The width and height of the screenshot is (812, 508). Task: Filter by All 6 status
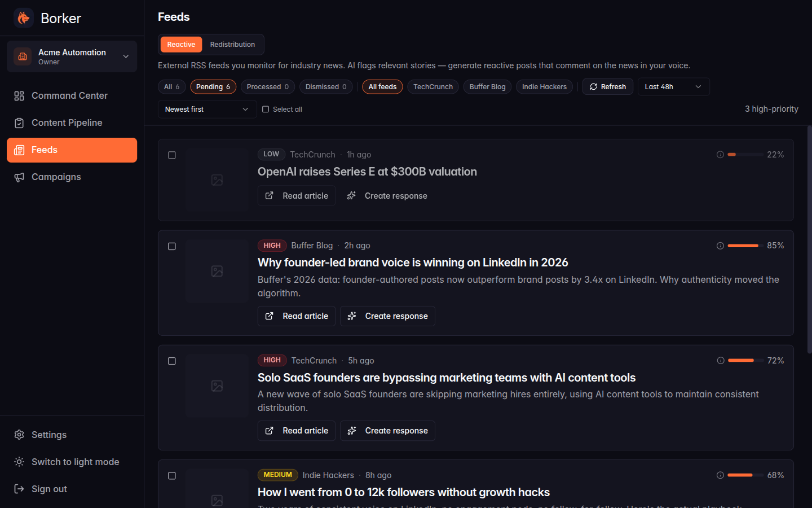171,87
